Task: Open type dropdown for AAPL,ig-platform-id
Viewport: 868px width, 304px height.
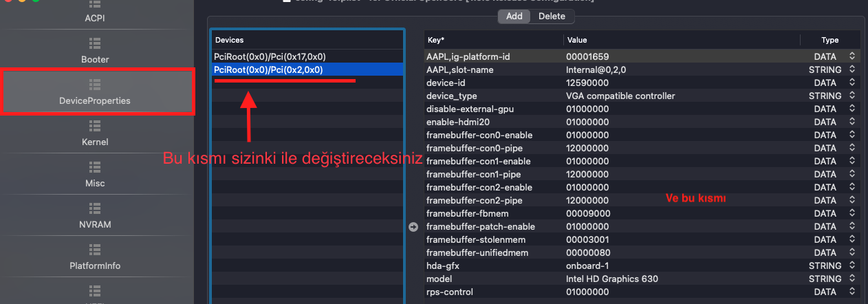Action: (x=852, y=56)
